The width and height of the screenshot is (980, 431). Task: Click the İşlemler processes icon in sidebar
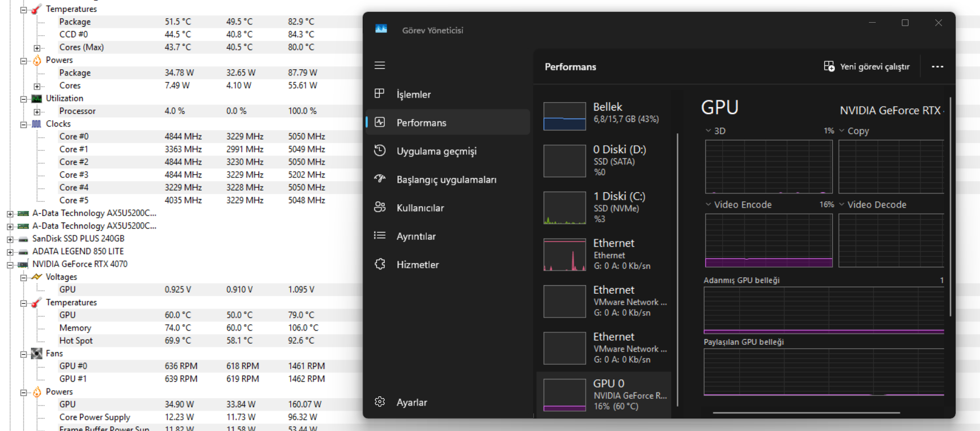click(x=380, y=94)
